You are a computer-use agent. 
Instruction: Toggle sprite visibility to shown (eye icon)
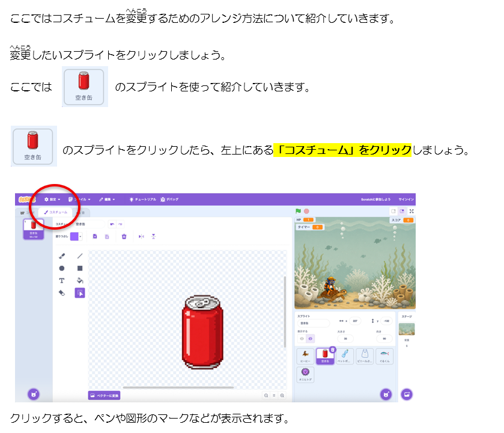pyautogui.click(x=302, y=339)
